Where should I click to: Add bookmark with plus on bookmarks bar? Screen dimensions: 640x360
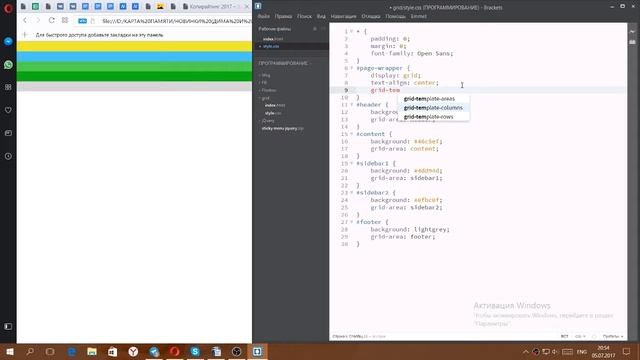[x=25, y=35]
